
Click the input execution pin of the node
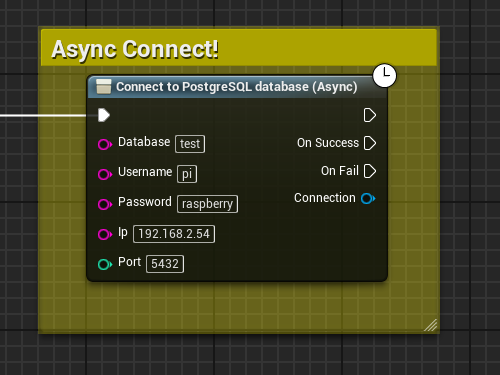click(104, 115)
